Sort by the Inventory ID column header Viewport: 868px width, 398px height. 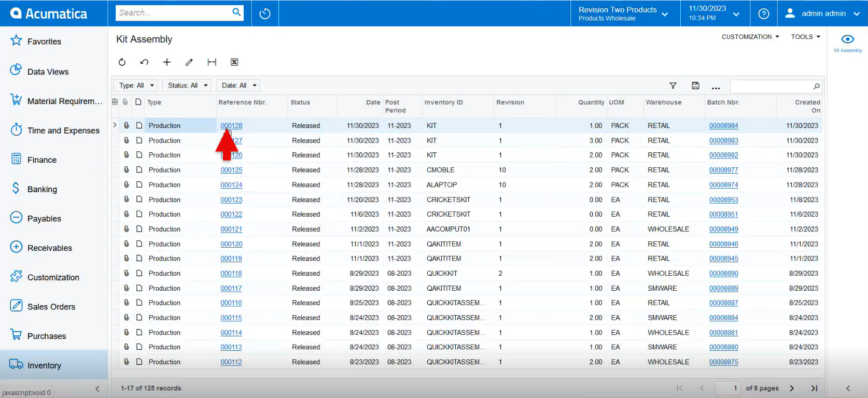pyautogui.click(x=458, y=106)
